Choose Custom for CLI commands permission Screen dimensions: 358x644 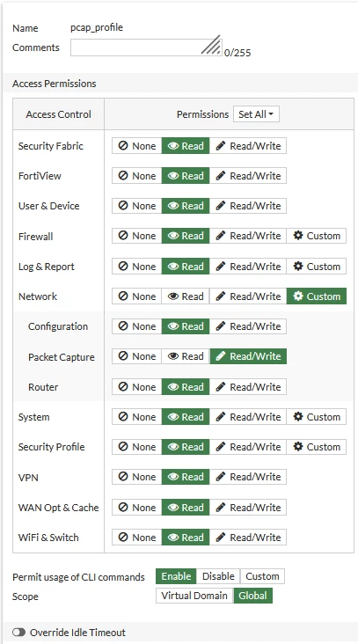point(262,576)
